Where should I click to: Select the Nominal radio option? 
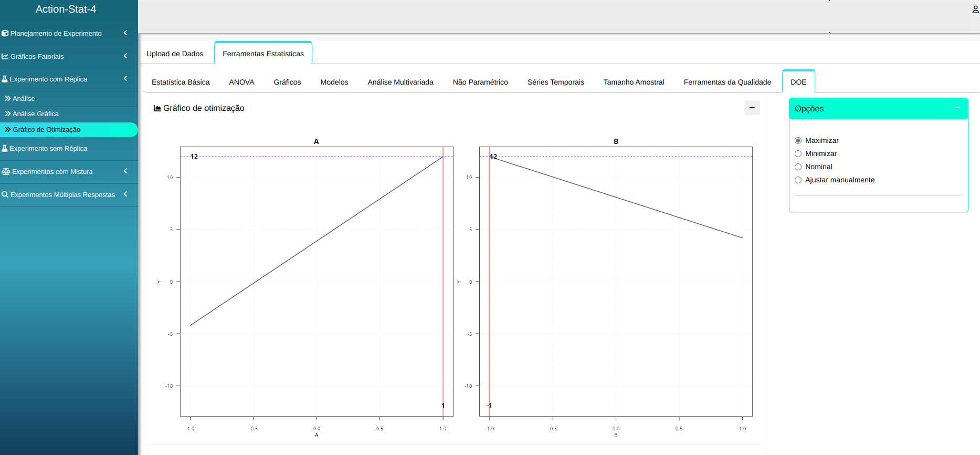click(798, 167)
